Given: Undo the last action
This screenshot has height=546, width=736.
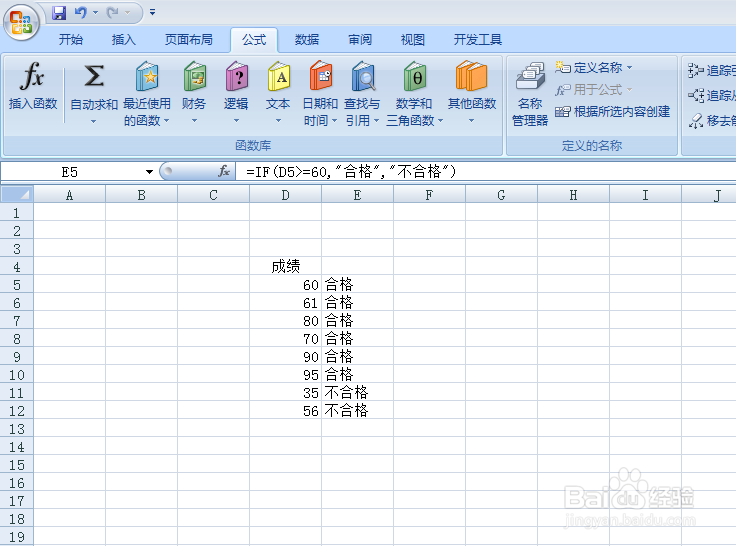Looking at the screenshot, I should [x=80, y=13].
